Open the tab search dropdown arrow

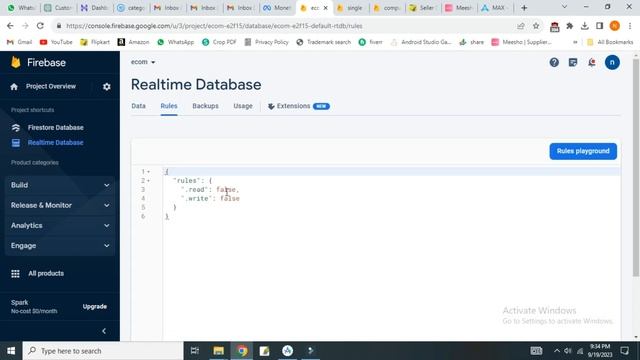coord(564,7)
